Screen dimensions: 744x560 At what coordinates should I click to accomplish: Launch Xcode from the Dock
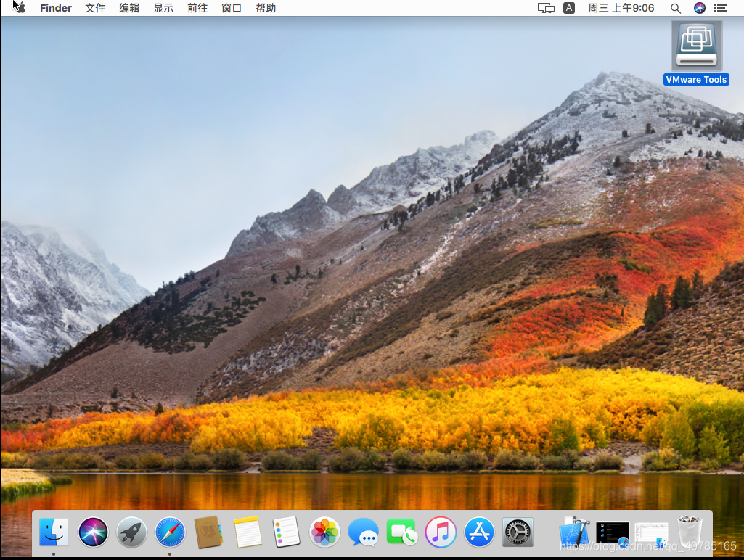point(574,531)
